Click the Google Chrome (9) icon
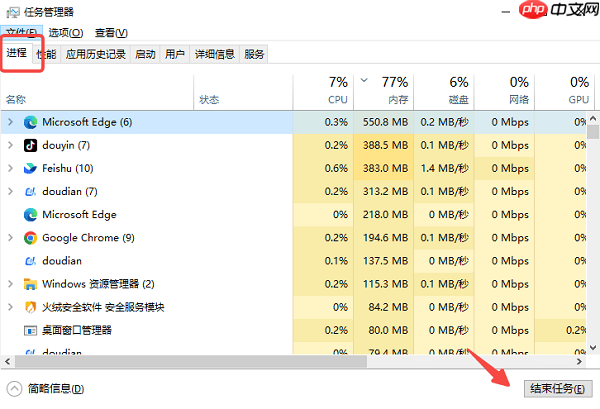Screen dimensions: 600x409 [x=30, y=238]
